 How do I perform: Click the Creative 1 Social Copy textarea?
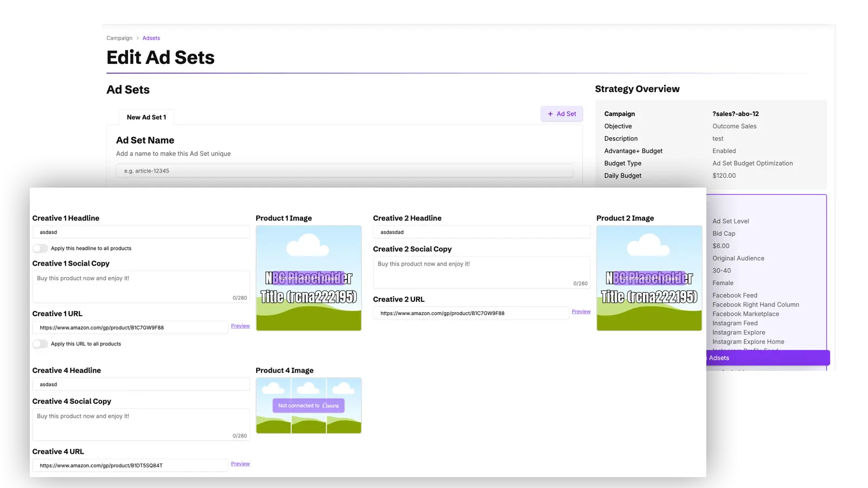(141, 287)
